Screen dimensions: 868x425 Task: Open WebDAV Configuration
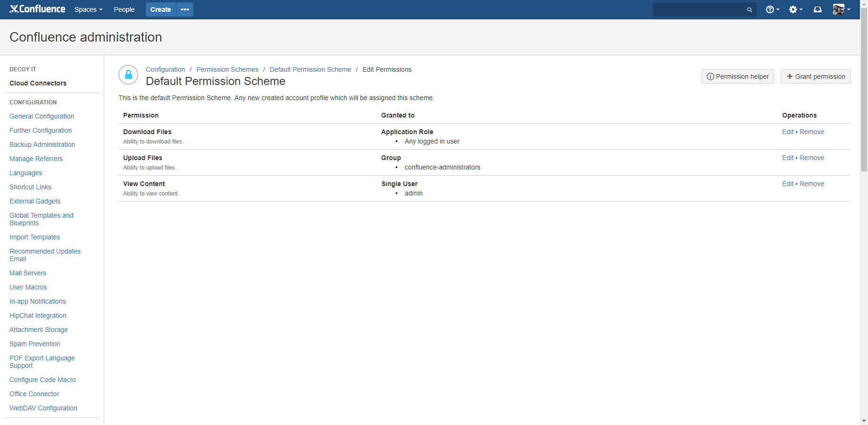coord(43,408)
